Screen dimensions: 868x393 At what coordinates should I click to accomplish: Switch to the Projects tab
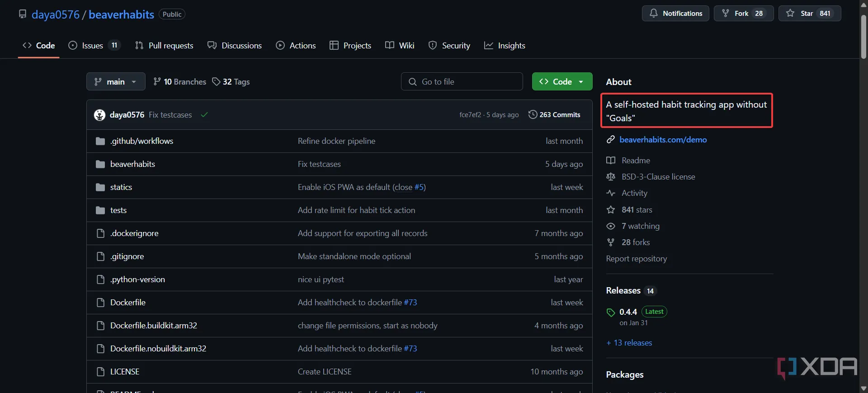click(350, 46)
